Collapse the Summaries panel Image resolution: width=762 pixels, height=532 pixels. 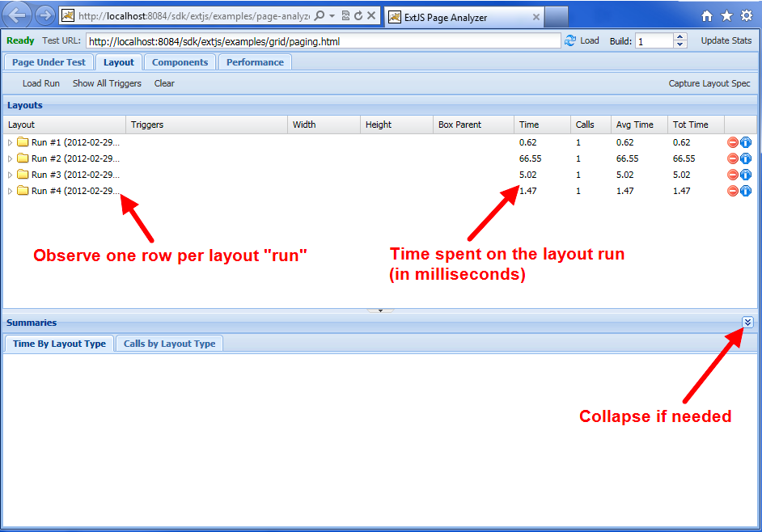pos(747,322)
